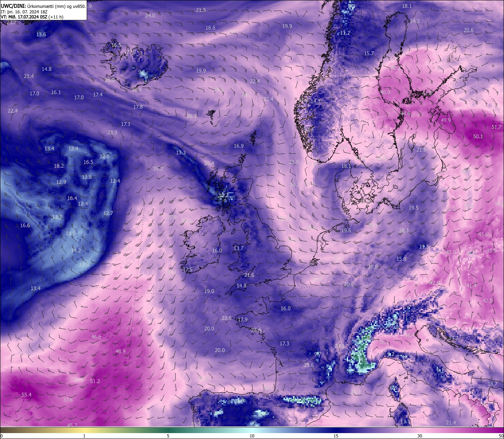
Task: Click the map value '26.2'
Action: coord(192,116)
